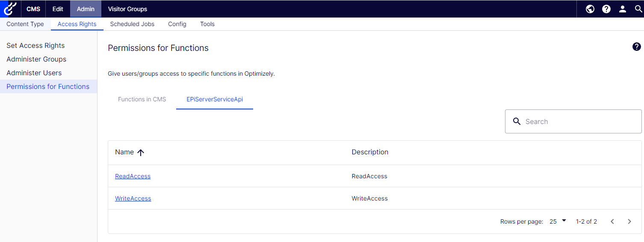
Task: Click the Permissions for Functions page heading
Action: point(158,48)
